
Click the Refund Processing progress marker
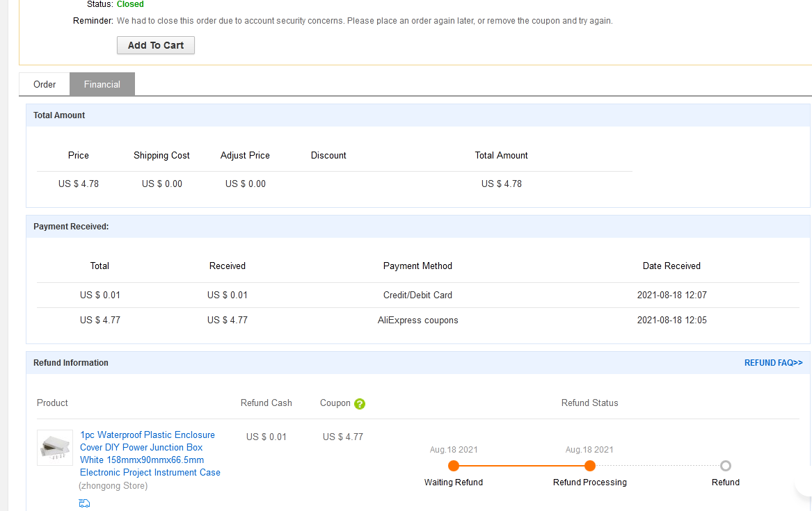pos(590,466)
